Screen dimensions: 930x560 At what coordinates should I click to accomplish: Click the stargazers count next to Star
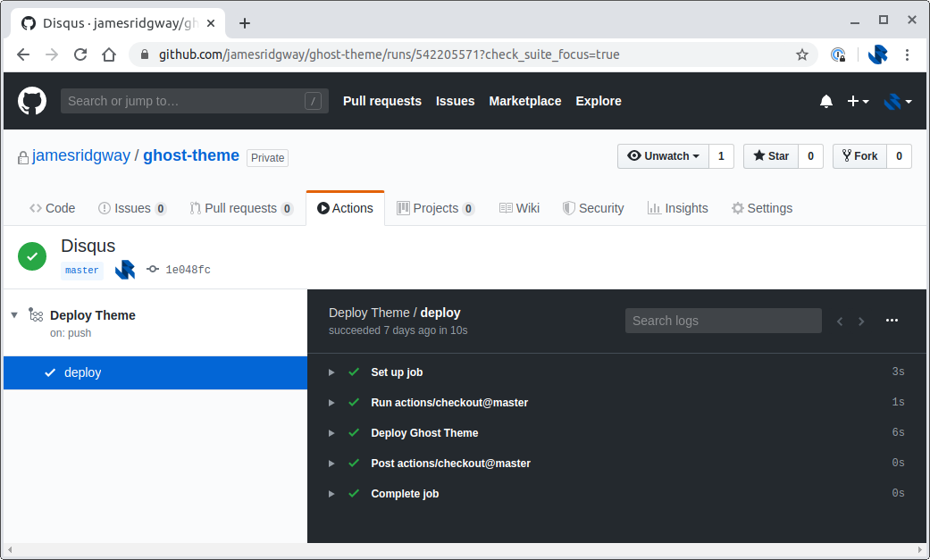point(810,156)
